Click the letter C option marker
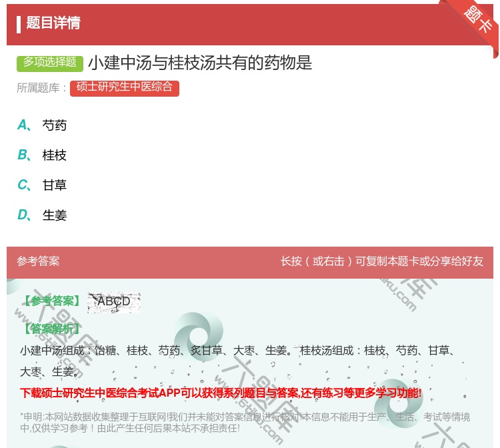This screenshot has height=448, width=500. pyautogui.click(x=23, y=185)
